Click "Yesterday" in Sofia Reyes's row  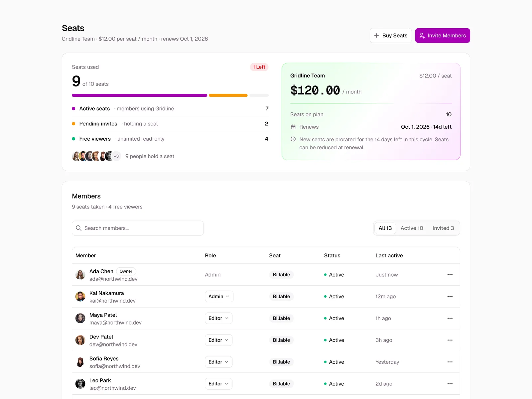coord(387,362)
